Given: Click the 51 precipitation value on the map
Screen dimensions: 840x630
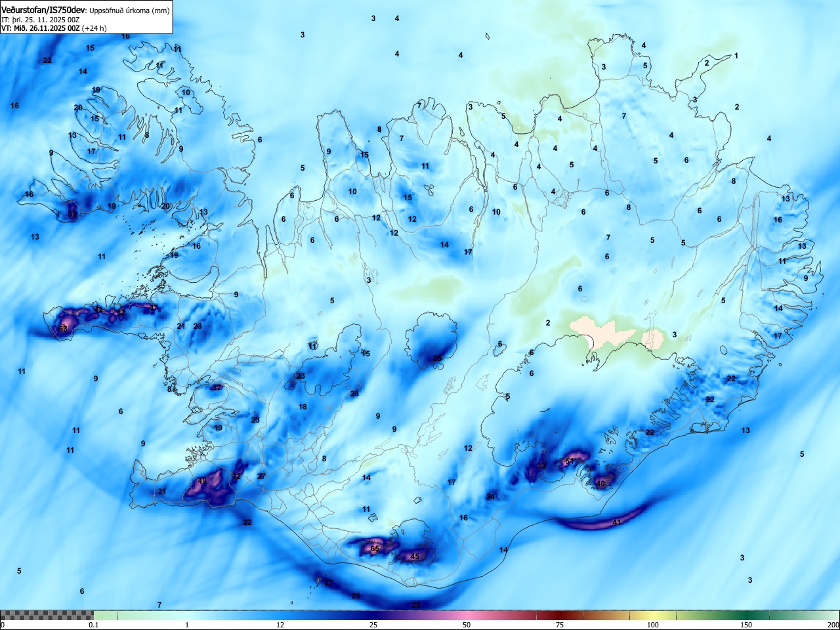Looking at the screenshot, I should (570, 462).
